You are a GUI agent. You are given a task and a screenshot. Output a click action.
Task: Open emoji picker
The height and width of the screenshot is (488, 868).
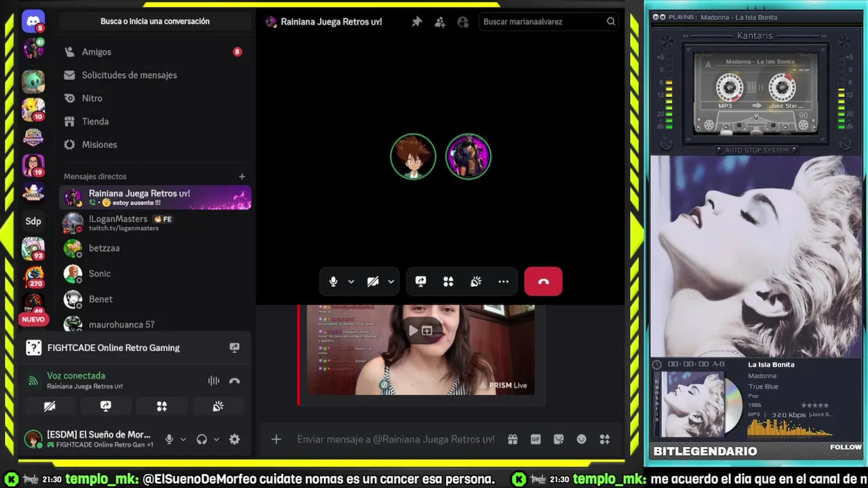click(x=581, y=439)
